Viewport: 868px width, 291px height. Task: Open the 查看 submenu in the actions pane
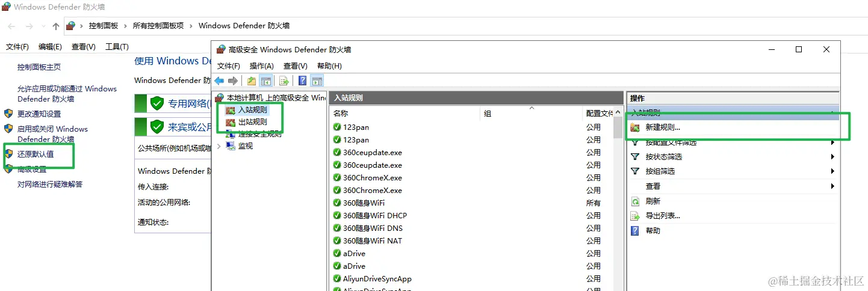coord(733,186)
